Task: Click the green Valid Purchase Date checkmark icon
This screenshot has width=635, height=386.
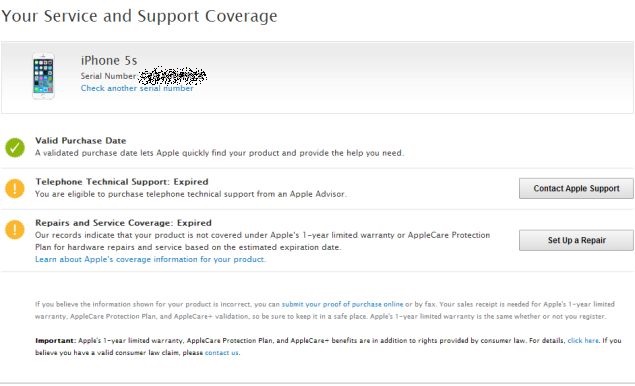Action: (x=15, y=147)
